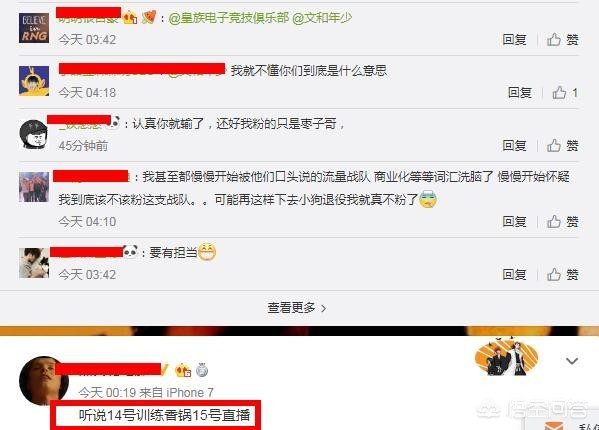Like the comment ending 小狗退役我就真不粉了
This screenshot has height=430, width=599.
coord(562,221)
